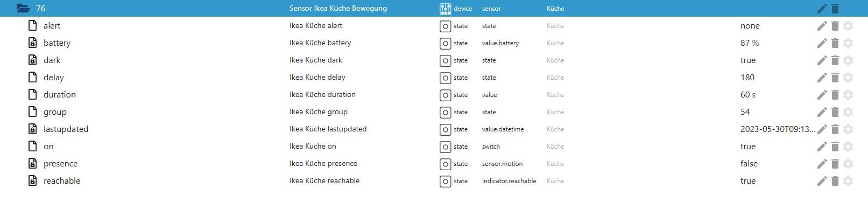The image size is (868, 202).
Task: Open settings gear for dark state
Action: click(848, 60)
